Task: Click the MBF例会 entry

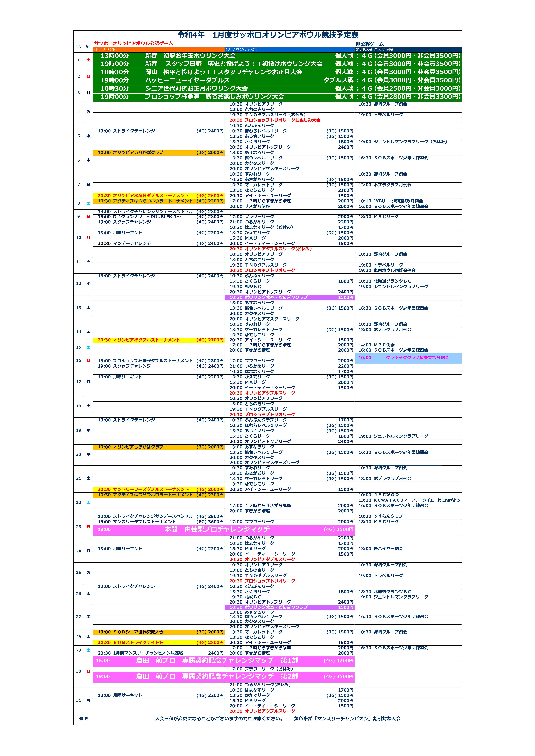Action: point(376,345)
